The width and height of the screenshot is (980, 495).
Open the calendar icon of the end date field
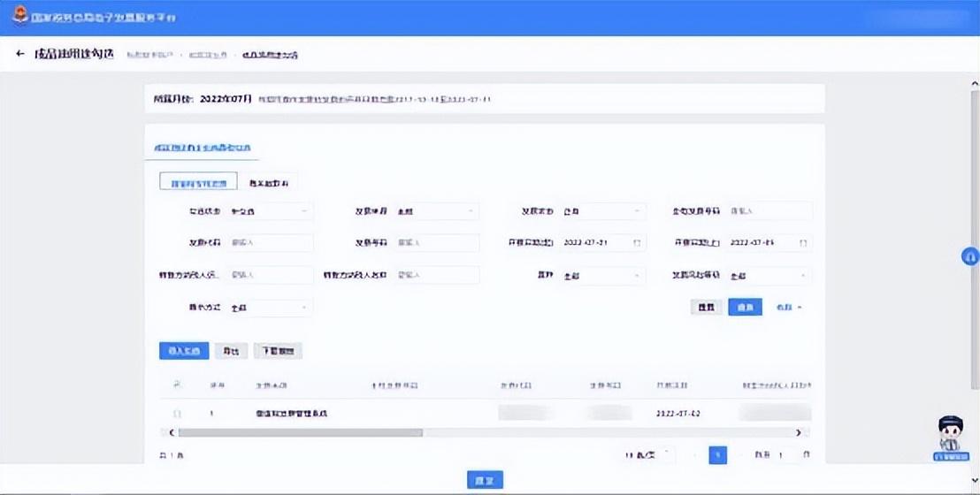pos(803,242)
